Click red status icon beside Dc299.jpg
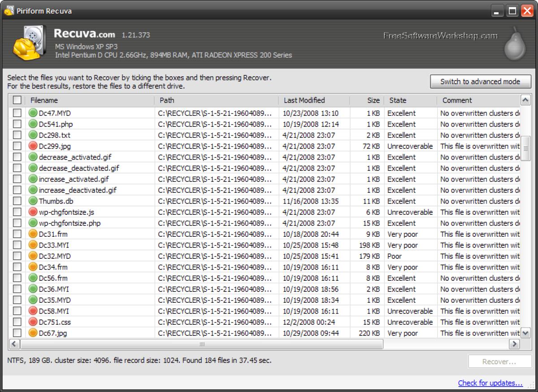The width and height of the screenshot is (538, 392). tap(33, 146)
